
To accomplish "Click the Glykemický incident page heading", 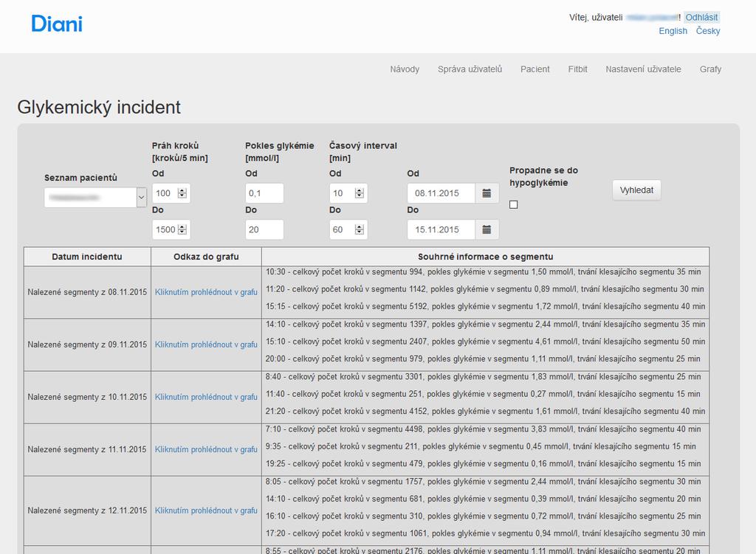I will (99, 108).
